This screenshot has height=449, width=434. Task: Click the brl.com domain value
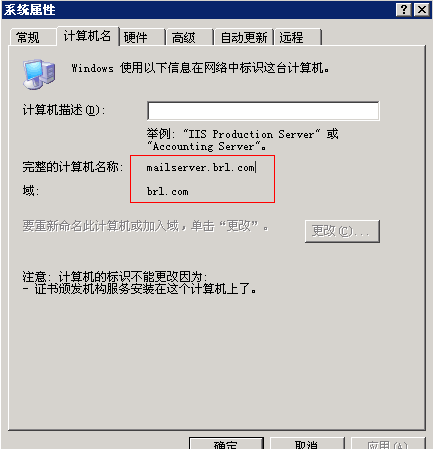(x=167, y=192)
